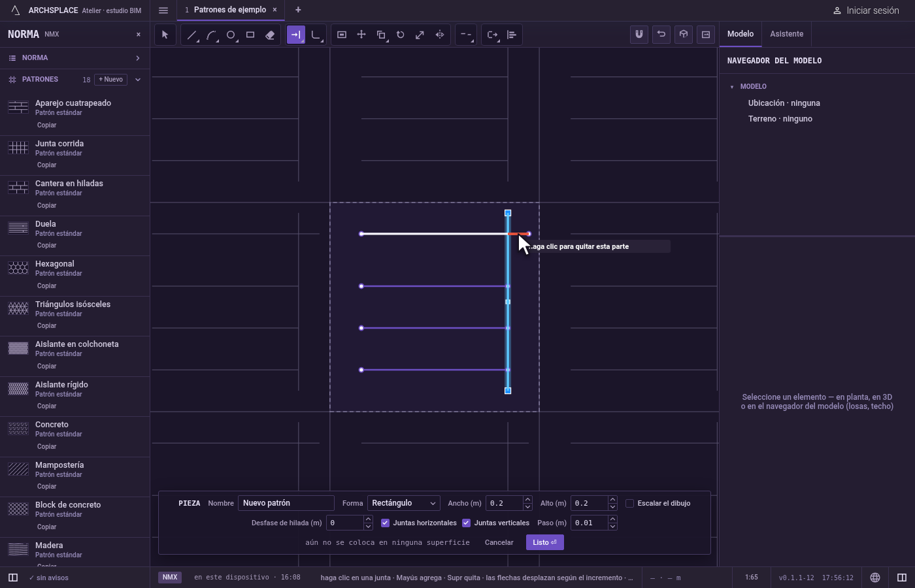915x588 pixels.
Task: Uncheck Juntas horizontales checkbox
Action: [x=385, y=523]
